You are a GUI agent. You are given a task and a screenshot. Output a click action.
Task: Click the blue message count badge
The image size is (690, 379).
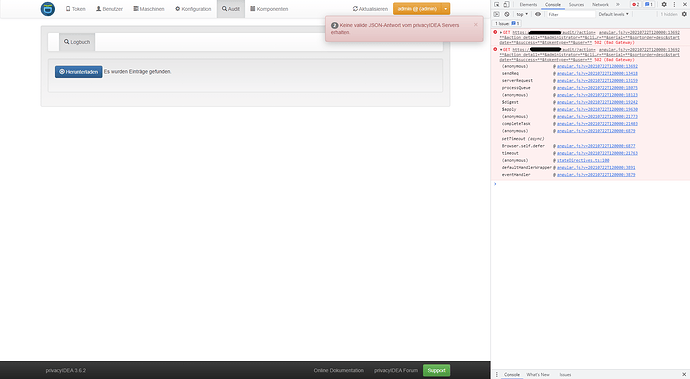pos(649,4)
